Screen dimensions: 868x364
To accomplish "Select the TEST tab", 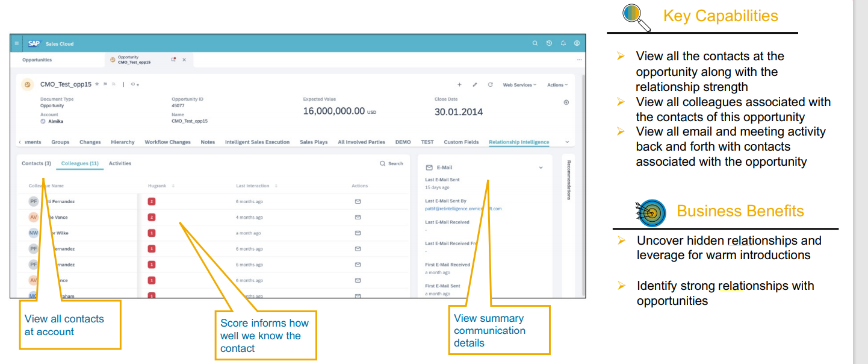I will [427, 142].
